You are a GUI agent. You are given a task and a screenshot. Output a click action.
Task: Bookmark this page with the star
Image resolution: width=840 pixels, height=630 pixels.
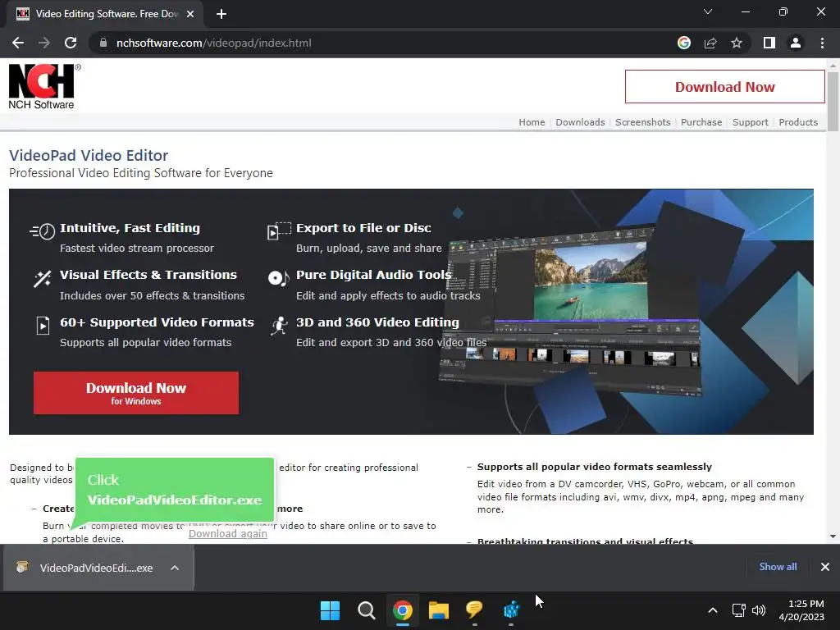click(737, 43)
